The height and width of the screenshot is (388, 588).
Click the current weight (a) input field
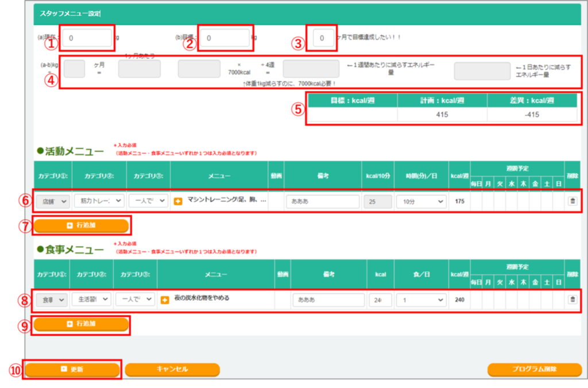(x=87, y=38)
